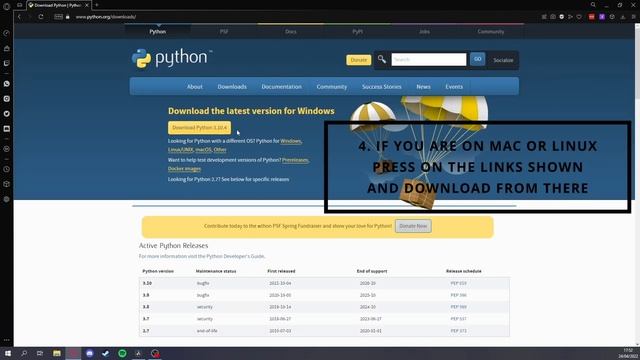Open Twitter in the Opera sidebar
640x360 pixels.
point(7,114)
